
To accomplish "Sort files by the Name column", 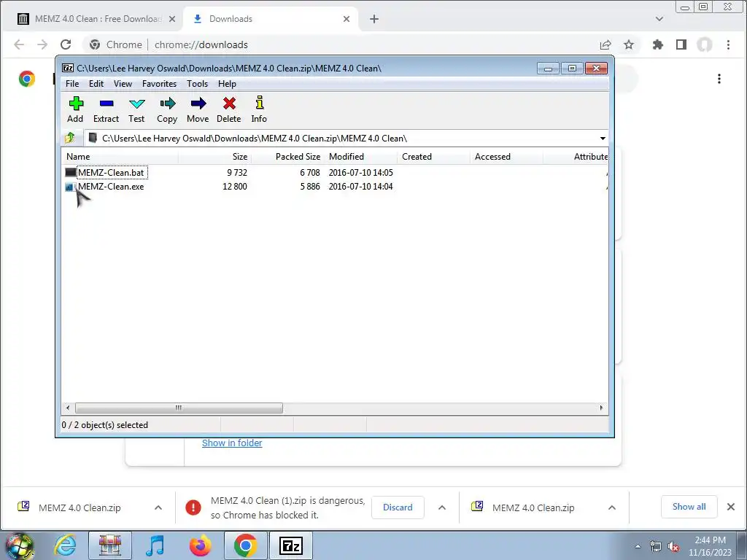I will 120,157.
